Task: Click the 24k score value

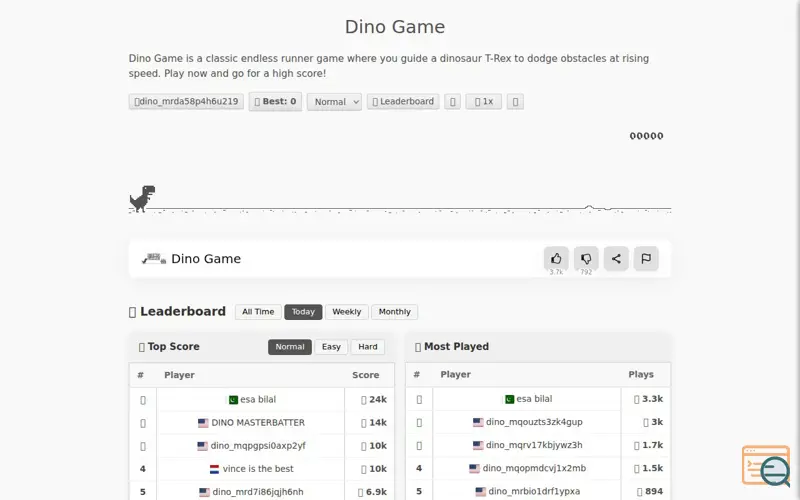Action: click(378, 399)
